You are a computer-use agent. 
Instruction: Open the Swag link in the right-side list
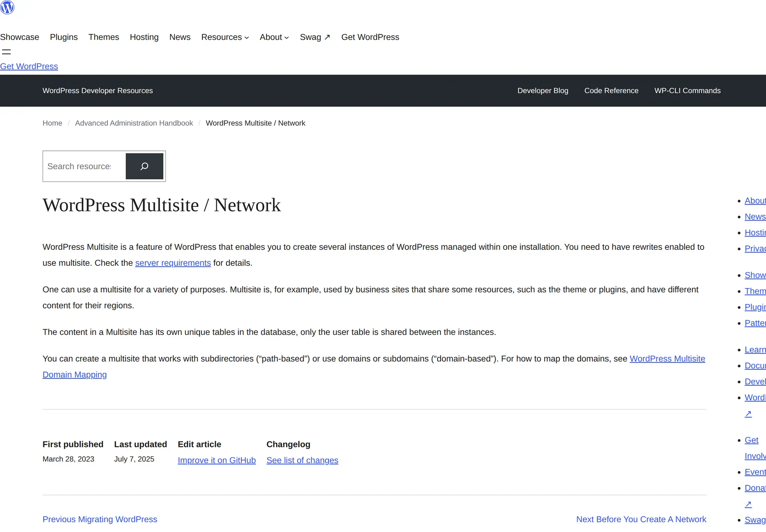[755, 520]
